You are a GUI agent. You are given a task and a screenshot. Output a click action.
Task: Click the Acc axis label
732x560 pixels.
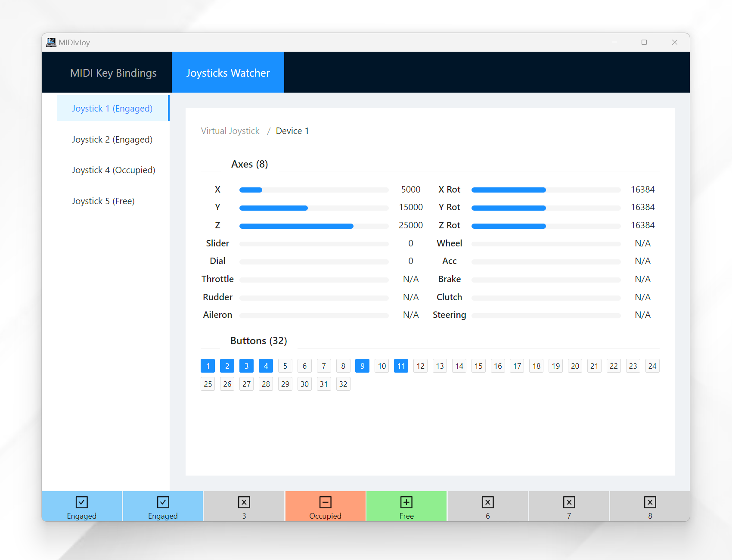[x=450, y=261]
